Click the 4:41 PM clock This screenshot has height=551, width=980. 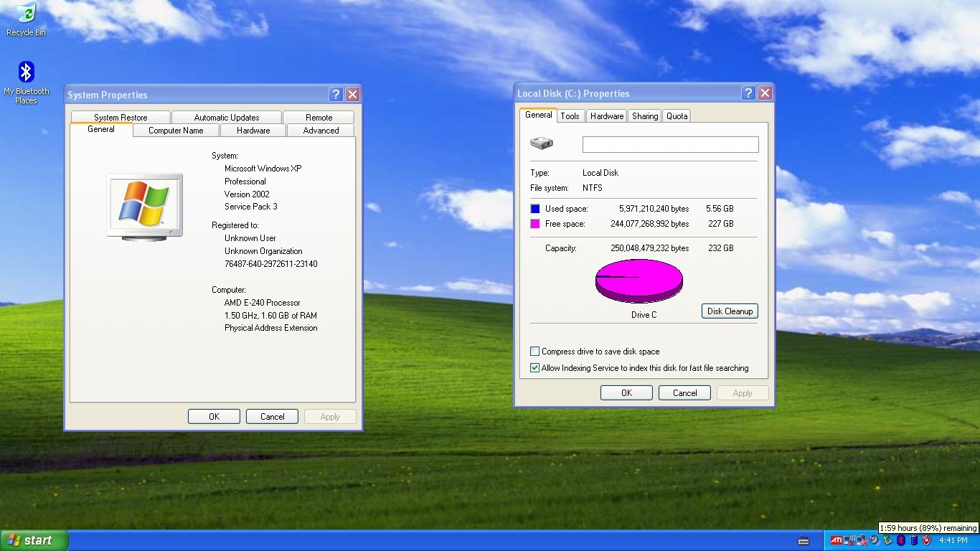(953, 540)
